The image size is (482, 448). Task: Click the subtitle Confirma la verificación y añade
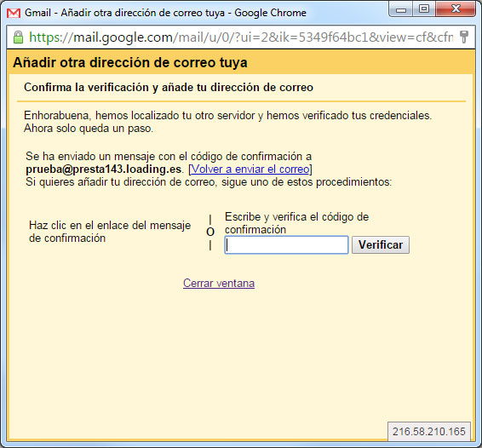(x=169, y=88)
